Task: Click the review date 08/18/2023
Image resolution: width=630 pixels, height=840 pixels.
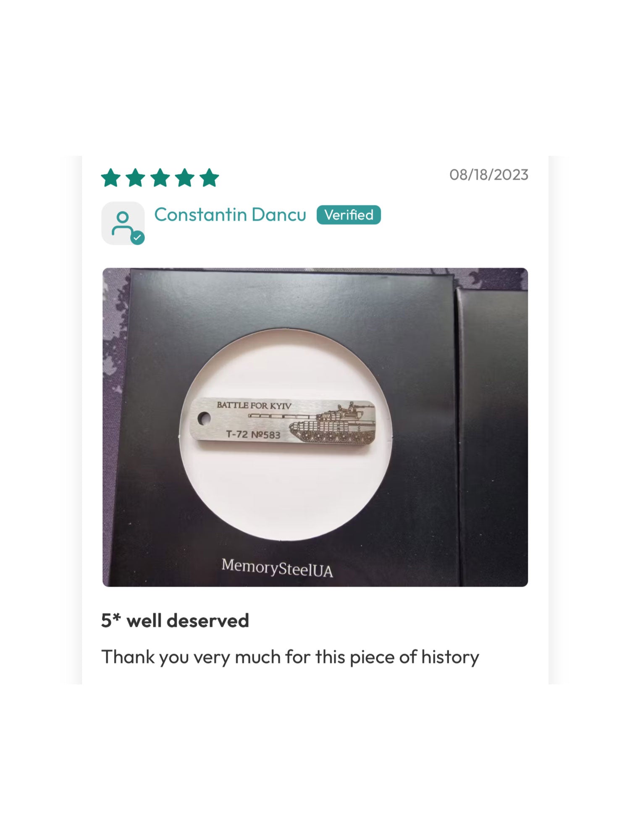Action: [489, 175]
